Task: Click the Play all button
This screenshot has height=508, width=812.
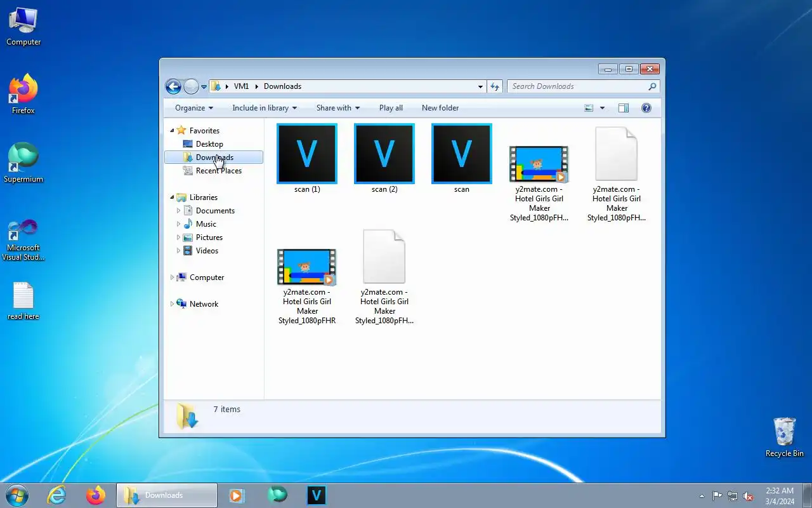Action: tap(391, 108)
